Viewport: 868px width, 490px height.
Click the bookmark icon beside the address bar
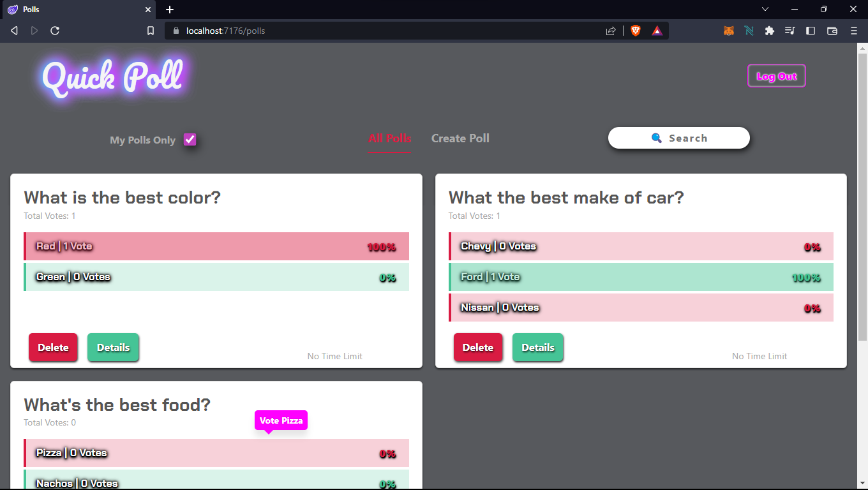click(151, 31)
